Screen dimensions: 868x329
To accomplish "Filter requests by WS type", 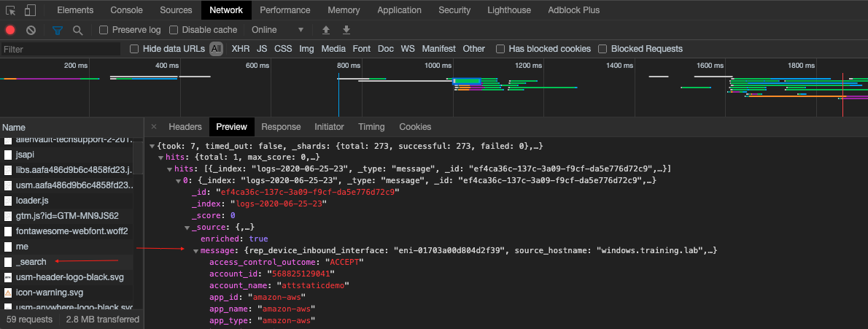I will click(408, 49).
